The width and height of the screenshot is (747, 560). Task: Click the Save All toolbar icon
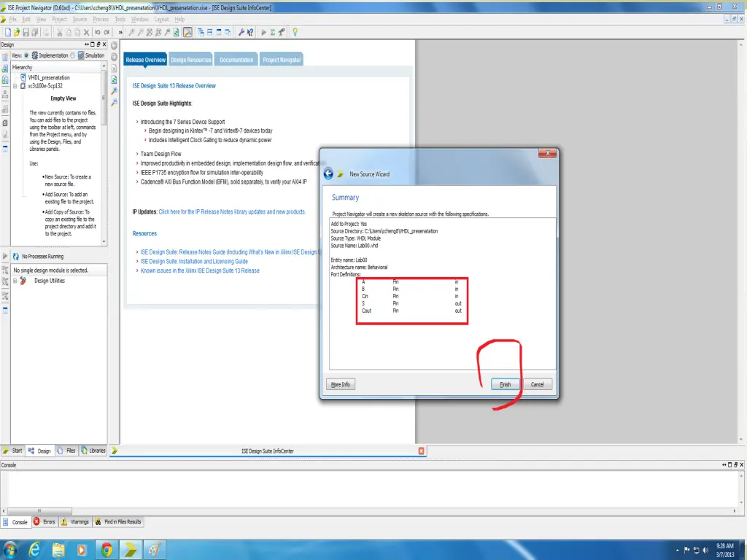pyautogui.click(x=34, y=32)
